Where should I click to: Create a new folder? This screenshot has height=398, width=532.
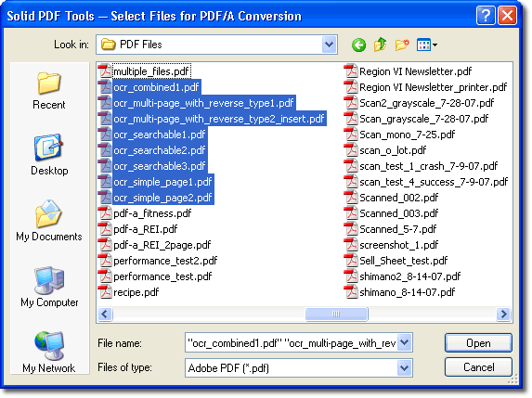[402, 45]
